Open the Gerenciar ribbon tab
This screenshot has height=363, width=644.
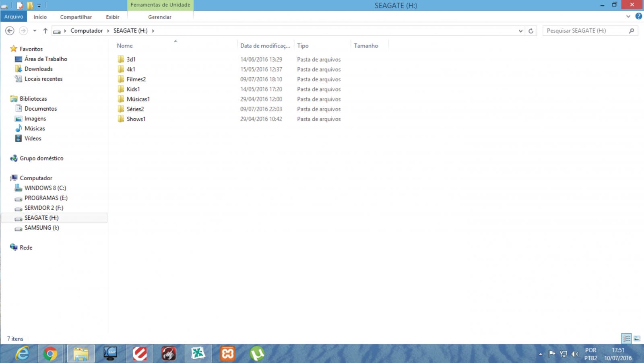coord(160,17)
